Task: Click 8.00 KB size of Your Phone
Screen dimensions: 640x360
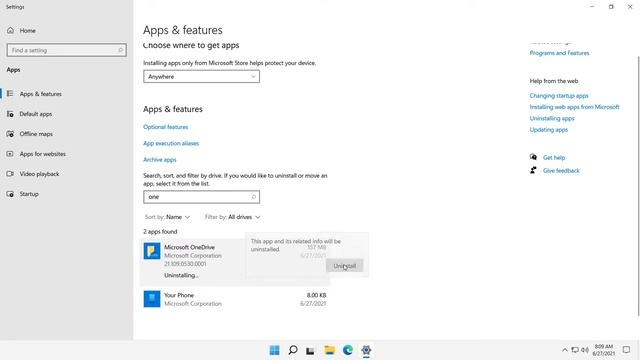Action: (316, 295)
